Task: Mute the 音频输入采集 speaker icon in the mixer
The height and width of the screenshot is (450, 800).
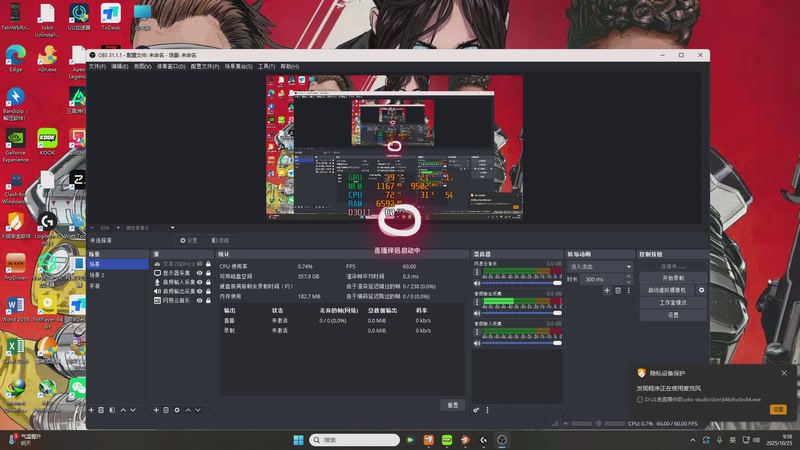Action: [x=477, y=343]
